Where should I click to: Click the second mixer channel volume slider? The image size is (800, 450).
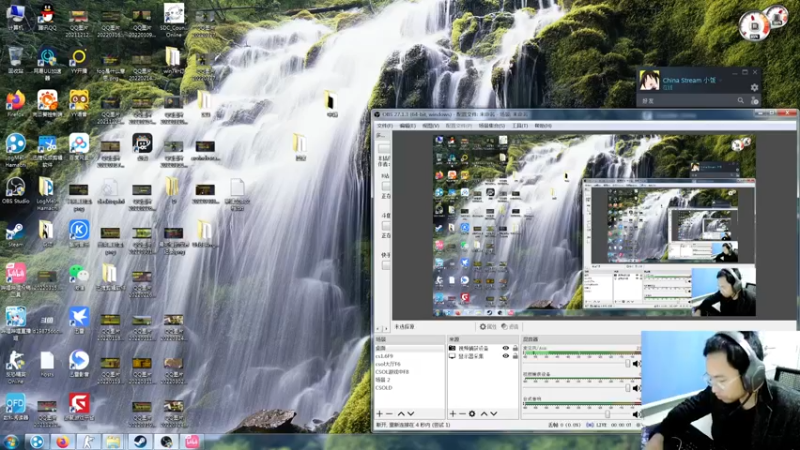click(577, 388)
